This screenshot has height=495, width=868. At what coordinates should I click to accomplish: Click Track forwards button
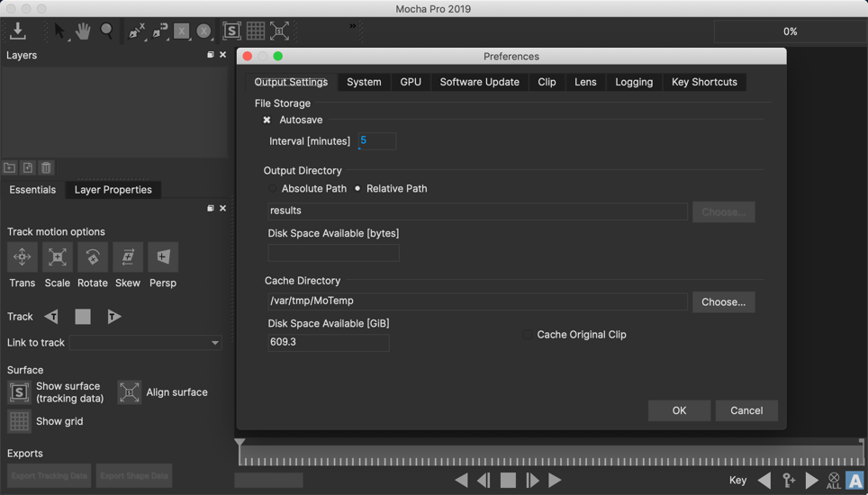[x=114, y=317]
